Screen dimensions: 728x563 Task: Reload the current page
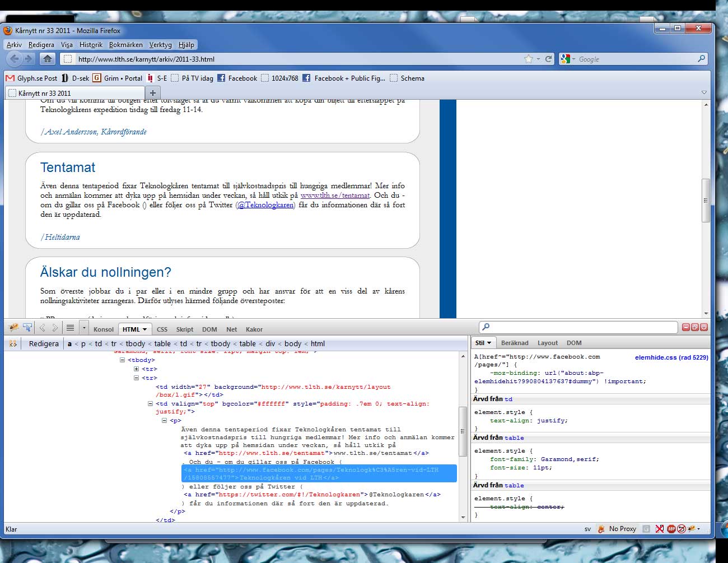click(549, 59)
